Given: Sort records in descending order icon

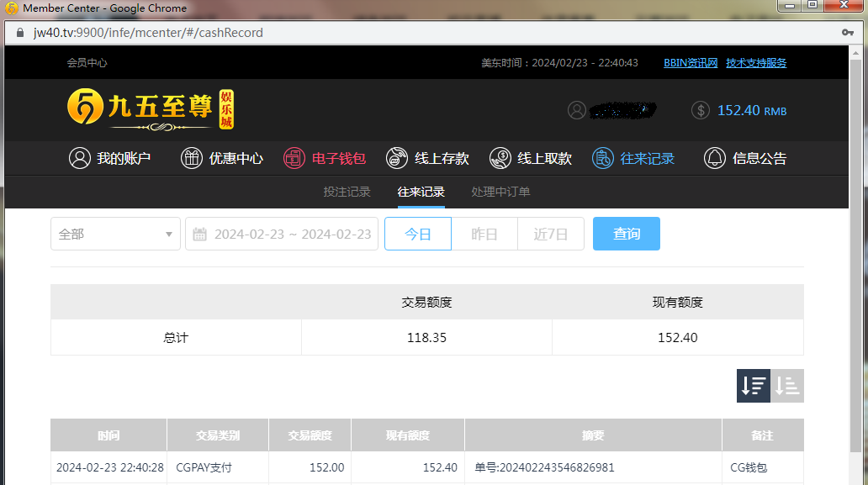Looking at the screenshot, I should click(754, 386).
